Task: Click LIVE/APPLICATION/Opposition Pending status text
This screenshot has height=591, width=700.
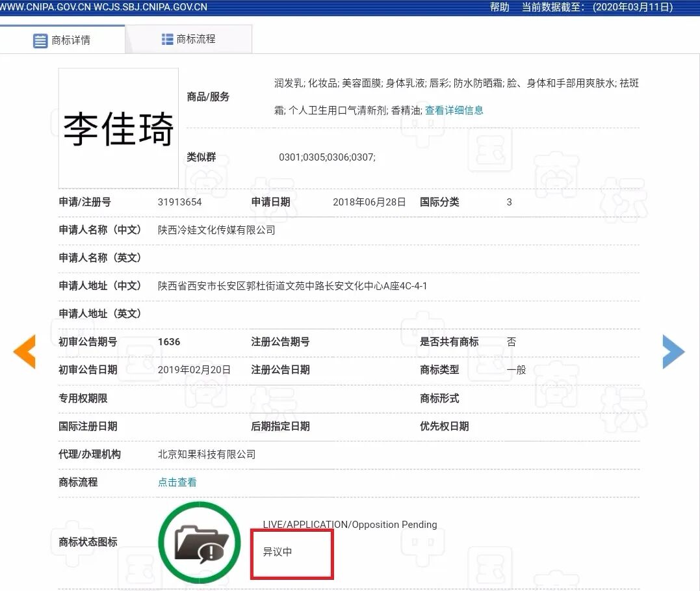Action: coord(348,524)
